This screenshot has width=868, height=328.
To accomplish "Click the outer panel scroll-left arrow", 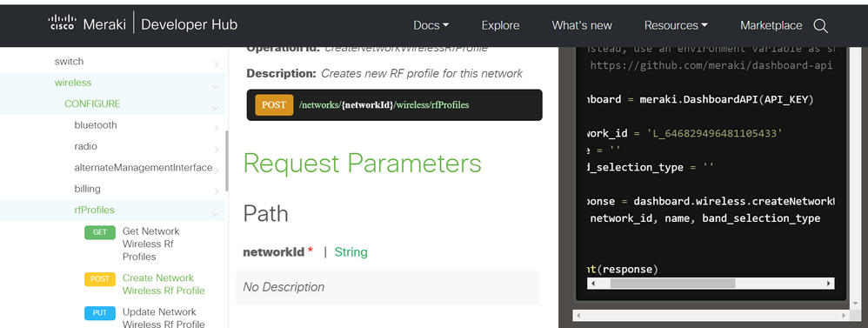I will pyautogui.click(x=578, y=315).
